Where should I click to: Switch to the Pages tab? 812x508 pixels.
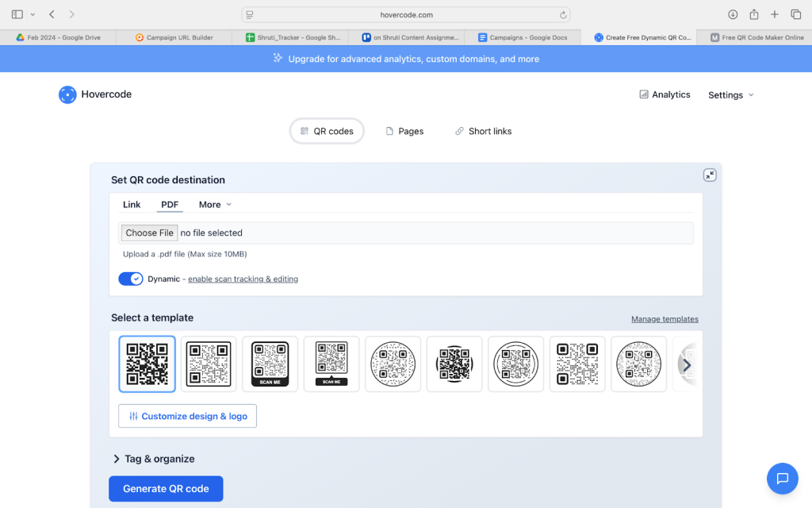pyautogui.click(x=404, y=131)
